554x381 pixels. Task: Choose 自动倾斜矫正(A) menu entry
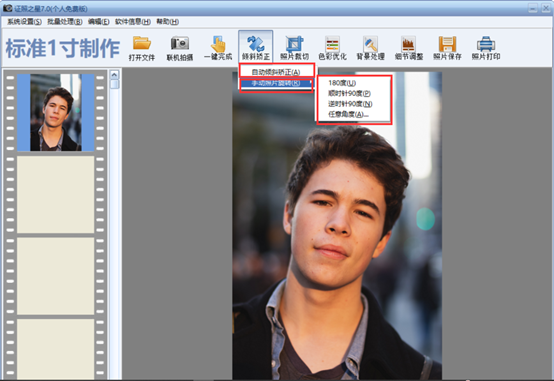click(x=276, y=72)
